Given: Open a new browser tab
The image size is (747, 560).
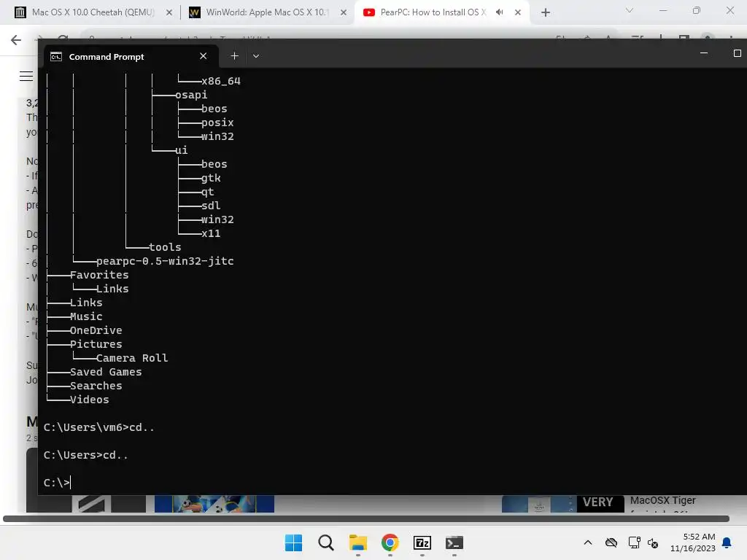Looking at the screenshot, I should tap(546, 12).
